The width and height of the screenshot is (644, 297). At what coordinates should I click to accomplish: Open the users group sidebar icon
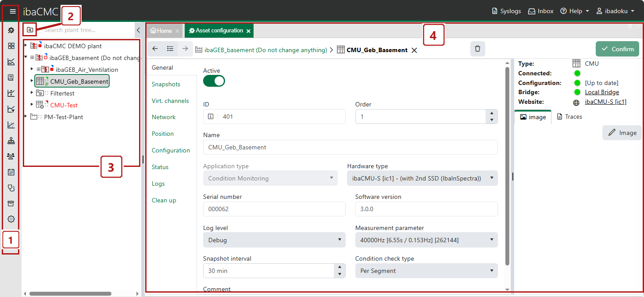(x=11, y=156)
